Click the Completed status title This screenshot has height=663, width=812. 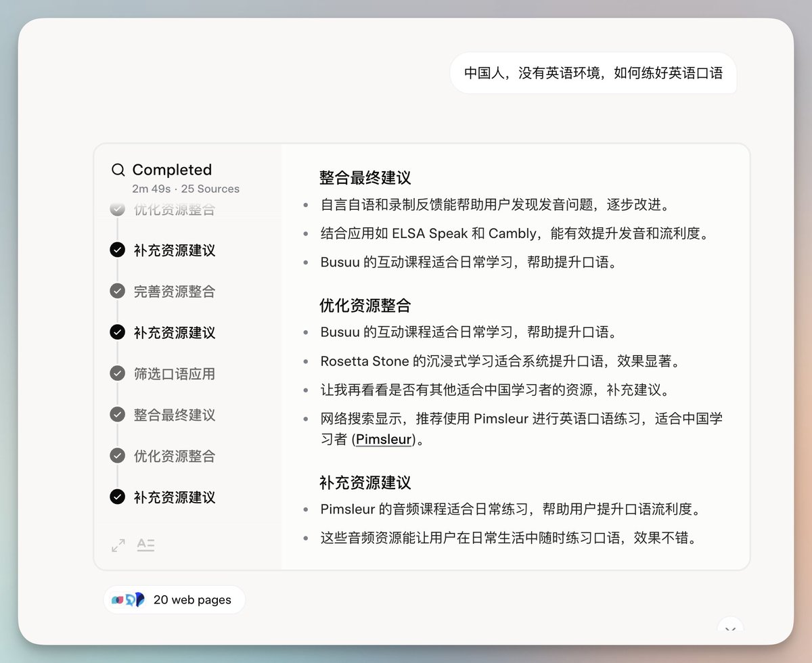coord(172,170)
